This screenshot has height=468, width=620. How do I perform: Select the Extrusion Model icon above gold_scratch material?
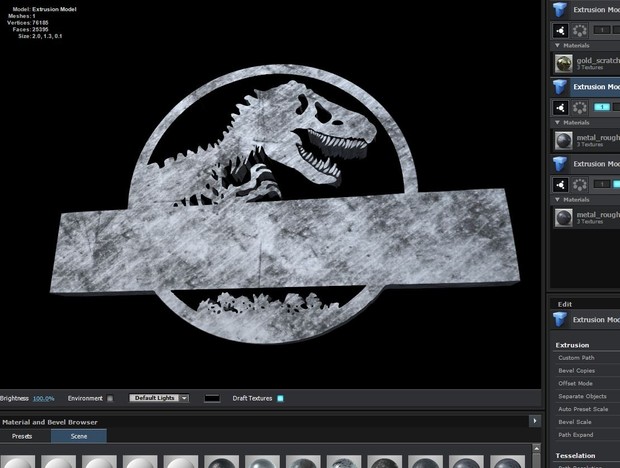(560, 9)
